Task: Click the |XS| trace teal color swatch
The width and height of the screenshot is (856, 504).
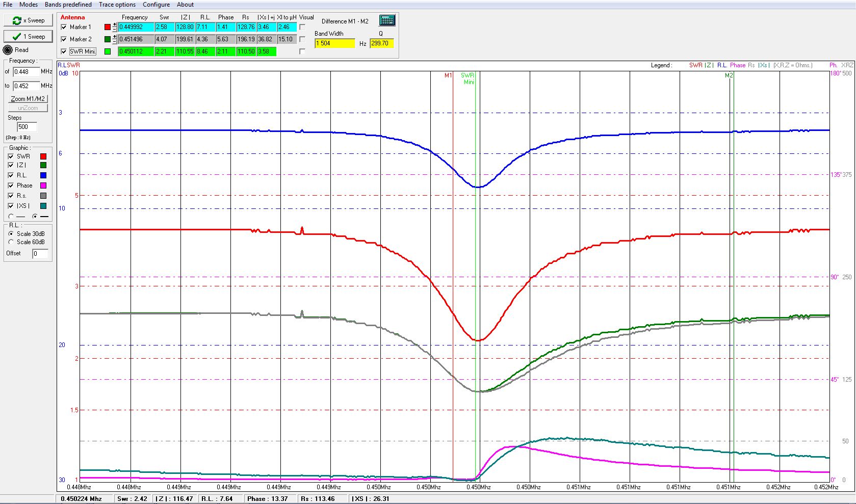Action: pos(43,206)
